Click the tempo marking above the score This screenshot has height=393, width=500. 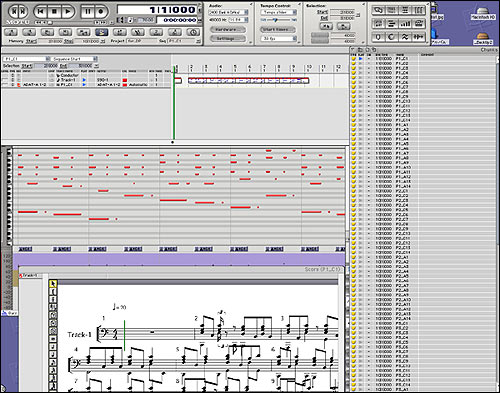click(x=119, y=307)
